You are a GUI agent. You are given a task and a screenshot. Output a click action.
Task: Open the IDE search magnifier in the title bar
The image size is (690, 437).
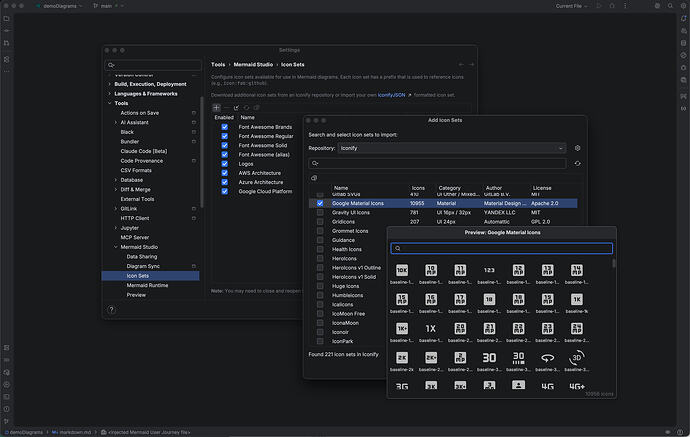(670, 6)
